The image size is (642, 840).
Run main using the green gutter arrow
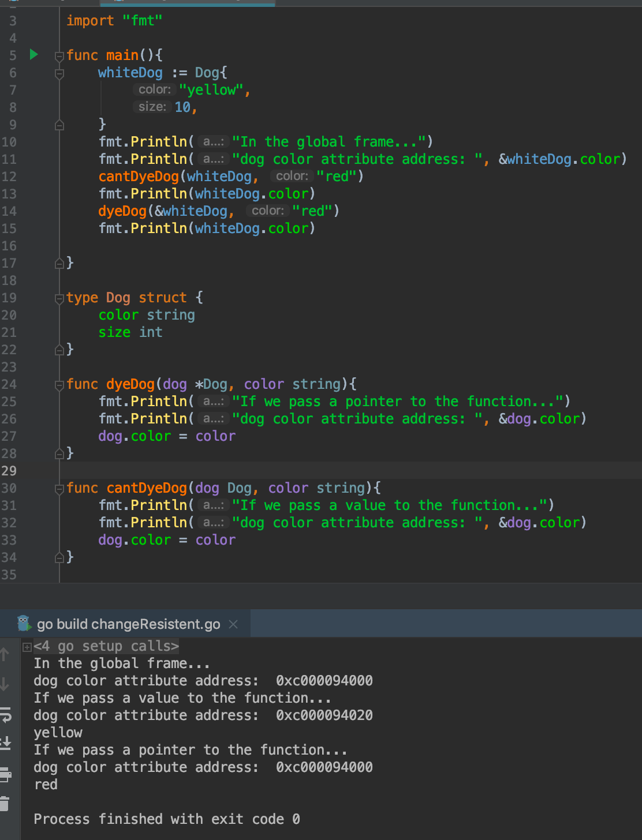(34, 55)
